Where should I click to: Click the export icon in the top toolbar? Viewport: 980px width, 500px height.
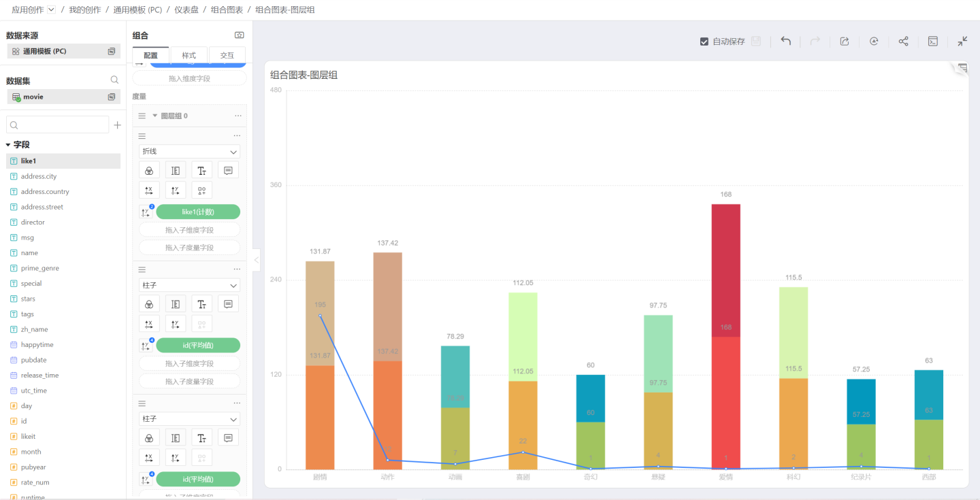[845, 41]
